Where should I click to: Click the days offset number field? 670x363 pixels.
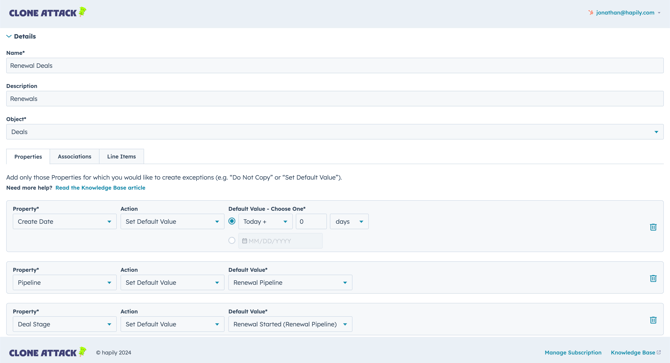tap(311, 222)
